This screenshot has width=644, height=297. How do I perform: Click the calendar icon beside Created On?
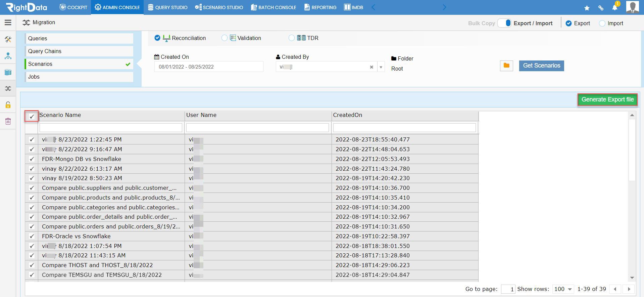(x=157, y=57)
